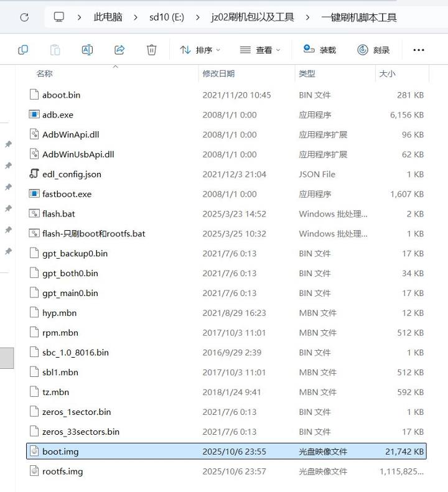Sort by the 名称 column header
The height and width of the screenshot is (492, 448).
tap(44, 74)
